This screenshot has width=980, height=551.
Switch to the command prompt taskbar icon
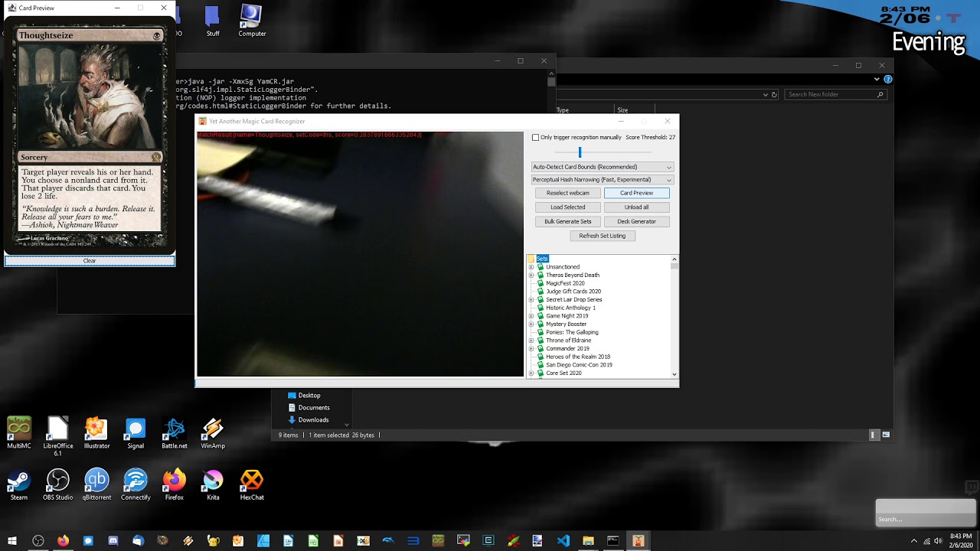612,541
